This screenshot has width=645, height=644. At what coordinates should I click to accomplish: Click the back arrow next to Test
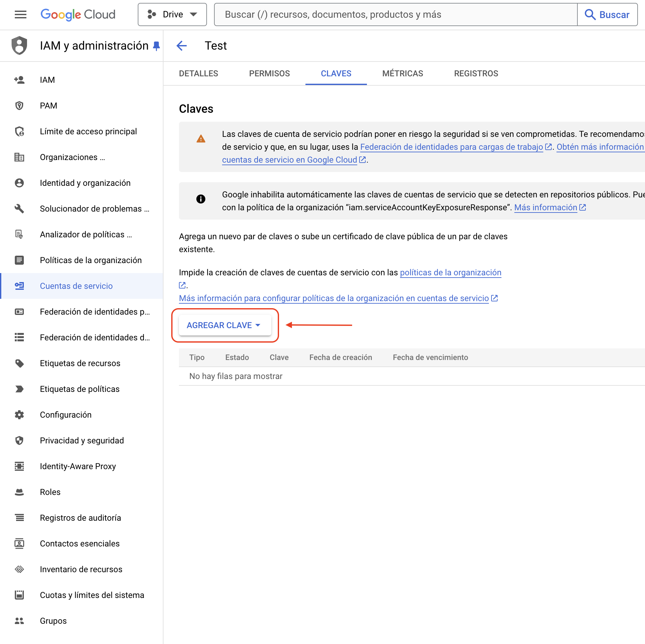click(x=182, y=45)
